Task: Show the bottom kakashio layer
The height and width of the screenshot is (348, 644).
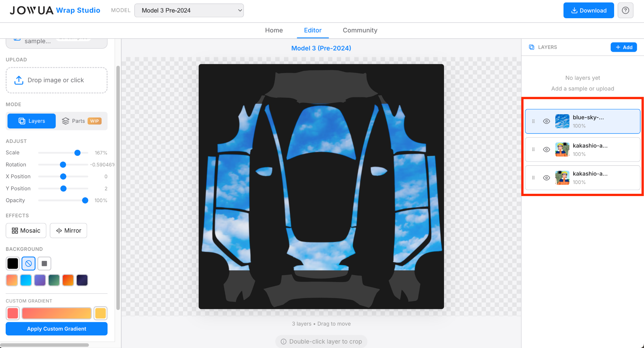Action: (x=546, y=177)
